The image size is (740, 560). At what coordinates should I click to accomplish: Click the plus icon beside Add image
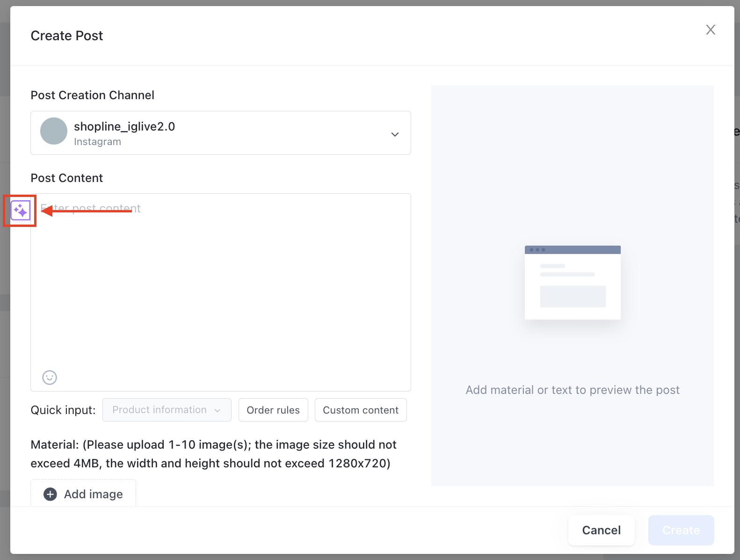(x=50, y=494)
